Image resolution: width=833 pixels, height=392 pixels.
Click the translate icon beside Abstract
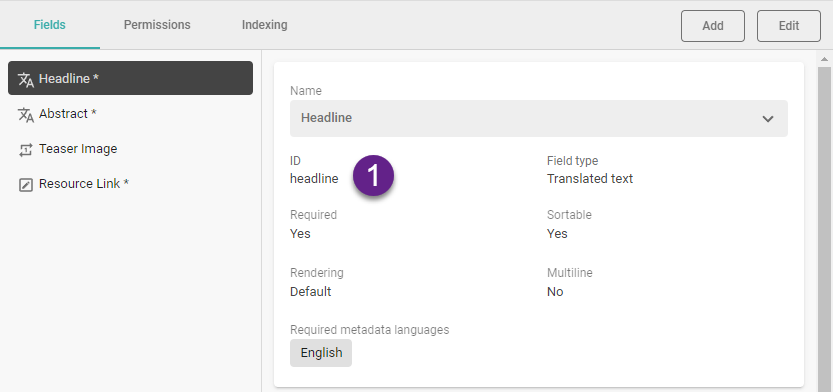pyautogui.click(x=26, y=114)
